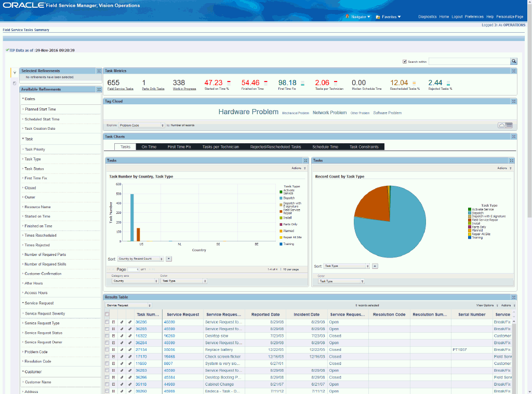Tick the select-all checkbox in results header

pos(107,315)
